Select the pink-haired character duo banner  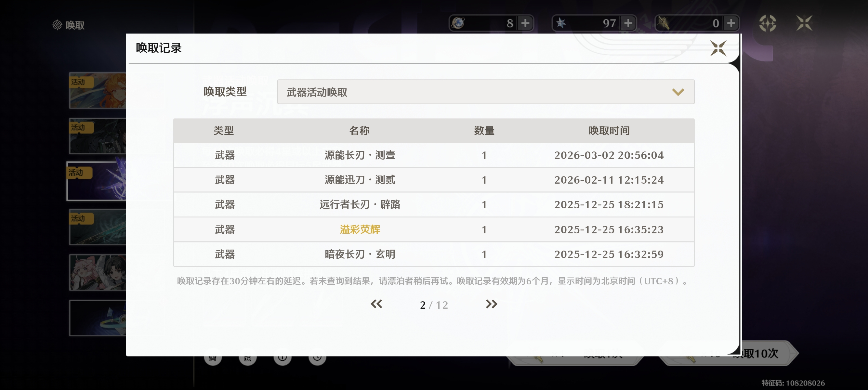[98, 272]
